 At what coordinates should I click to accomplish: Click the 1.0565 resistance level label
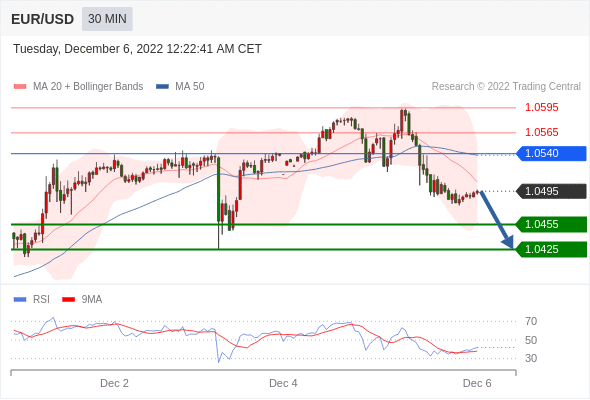[542, 132]
